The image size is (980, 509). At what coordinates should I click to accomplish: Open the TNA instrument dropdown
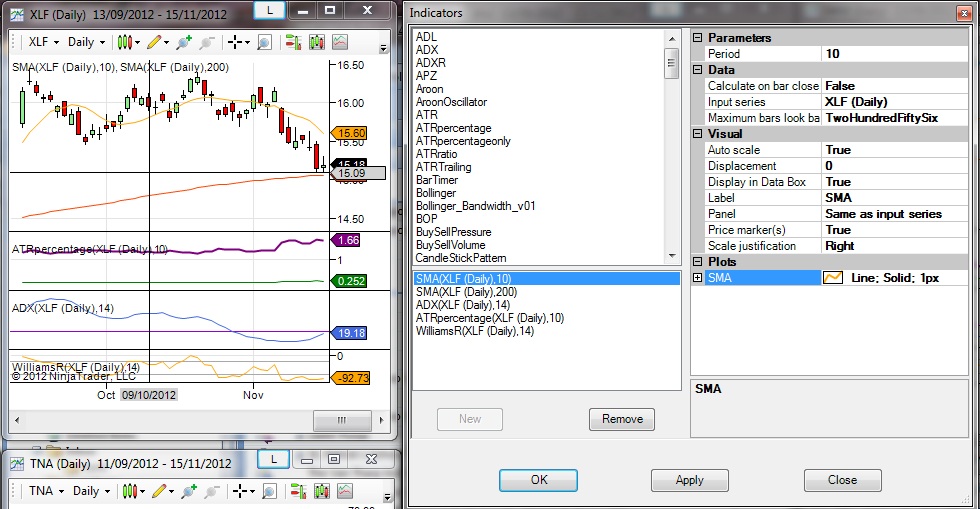(x=46, y=491)
